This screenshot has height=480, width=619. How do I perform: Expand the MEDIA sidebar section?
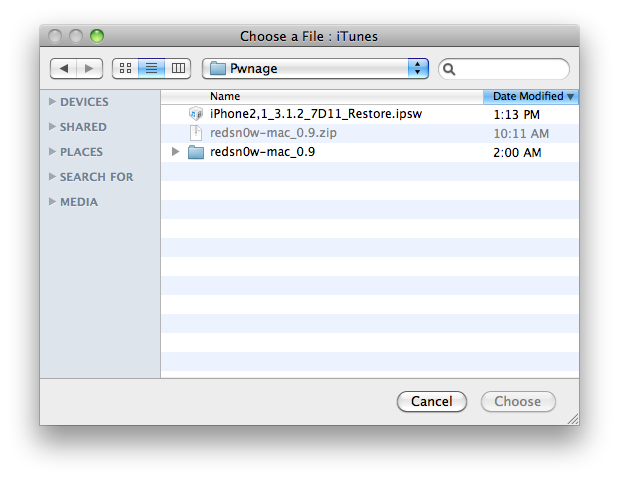52,202
